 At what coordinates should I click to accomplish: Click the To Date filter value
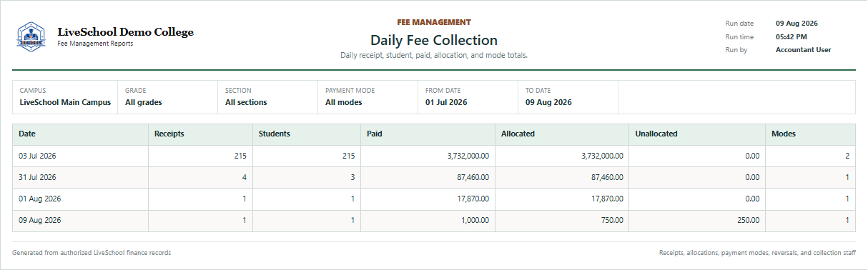[548, 102]
